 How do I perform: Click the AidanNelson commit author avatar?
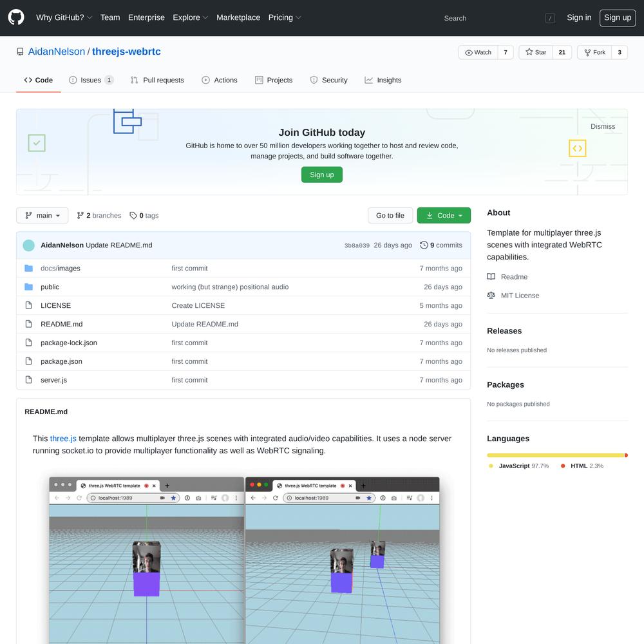pyautogui.click(x=29, y=245)
